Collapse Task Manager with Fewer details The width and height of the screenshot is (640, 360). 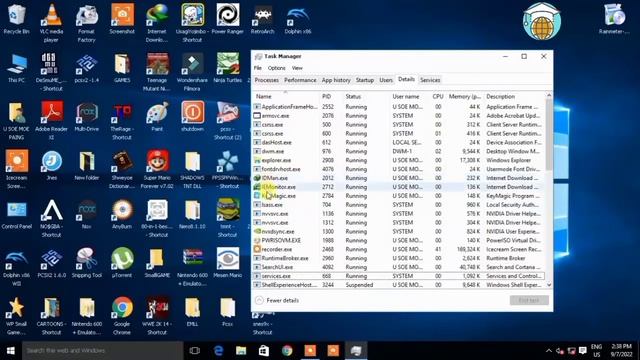pyautogui.click(x=277, y=300)
